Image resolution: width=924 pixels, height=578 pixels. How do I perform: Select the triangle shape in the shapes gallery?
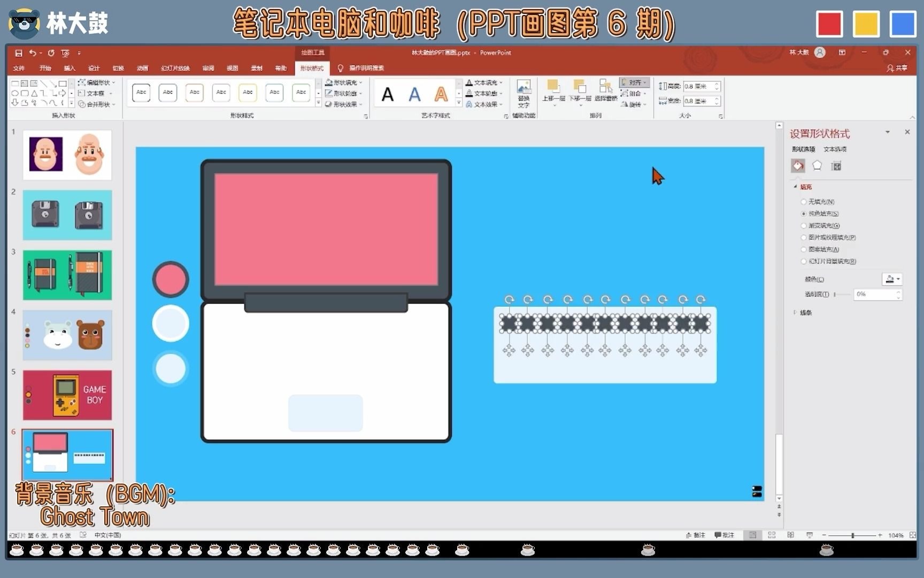(34, 93)
